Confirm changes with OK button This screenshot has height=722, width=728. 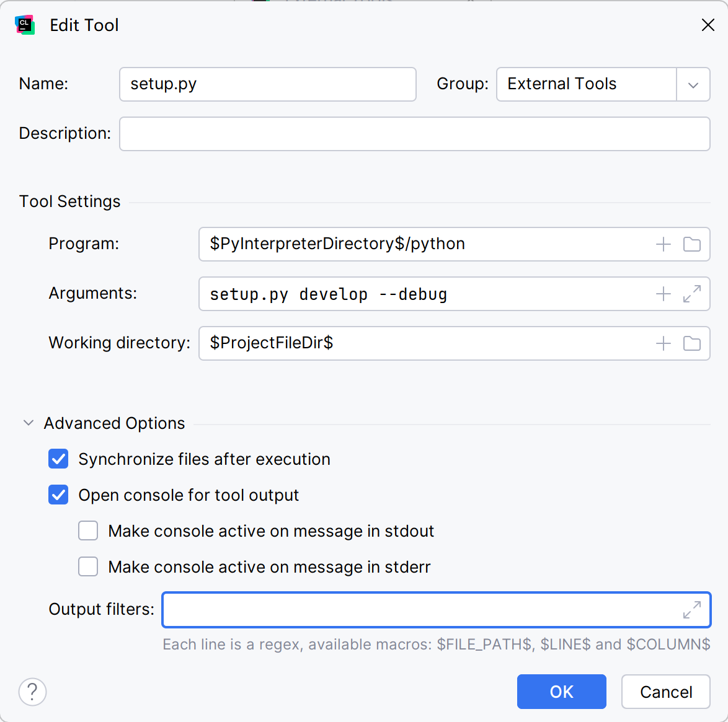click(561, 692)
